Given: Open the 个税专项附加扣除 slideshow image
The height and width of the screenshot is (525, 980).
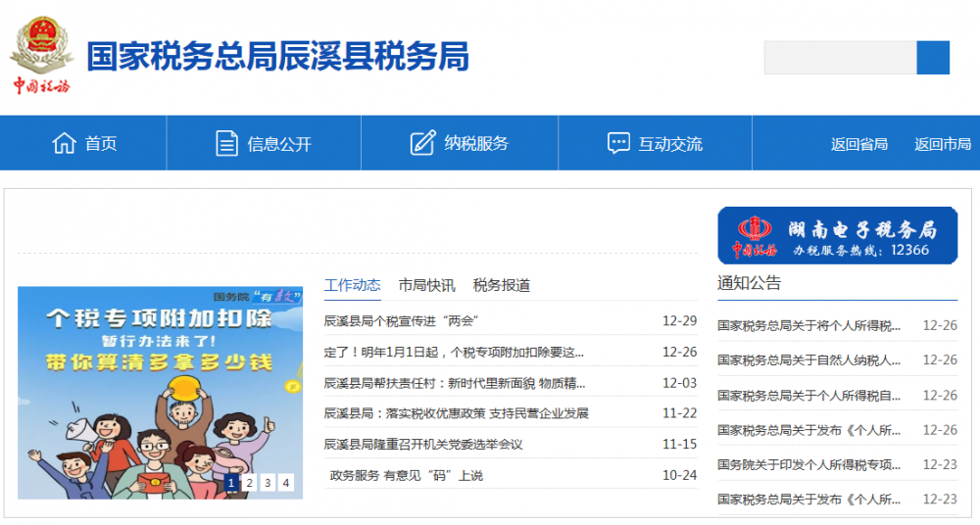Looking at the screenshot, I should click(160, 393).
